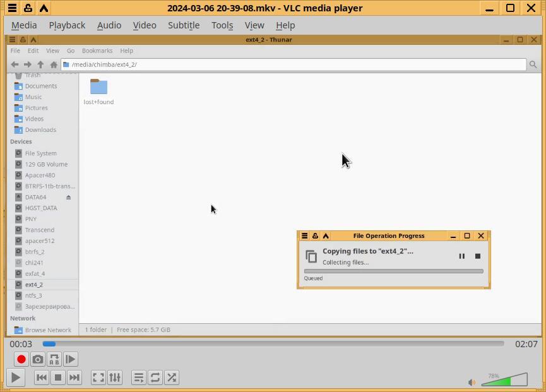This screenshot has height=392, width=546.
Task: Toggle the A-B loop button
Action: [54, 359]
